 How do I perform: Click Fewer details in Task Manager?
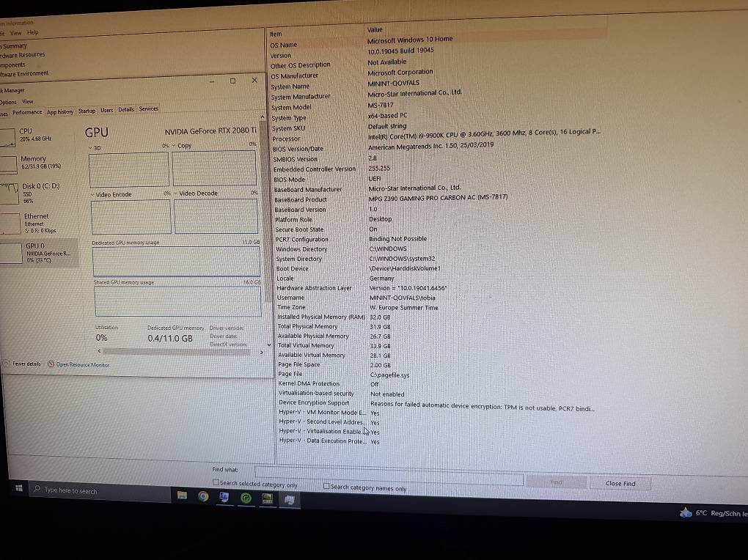pos(23,364)
